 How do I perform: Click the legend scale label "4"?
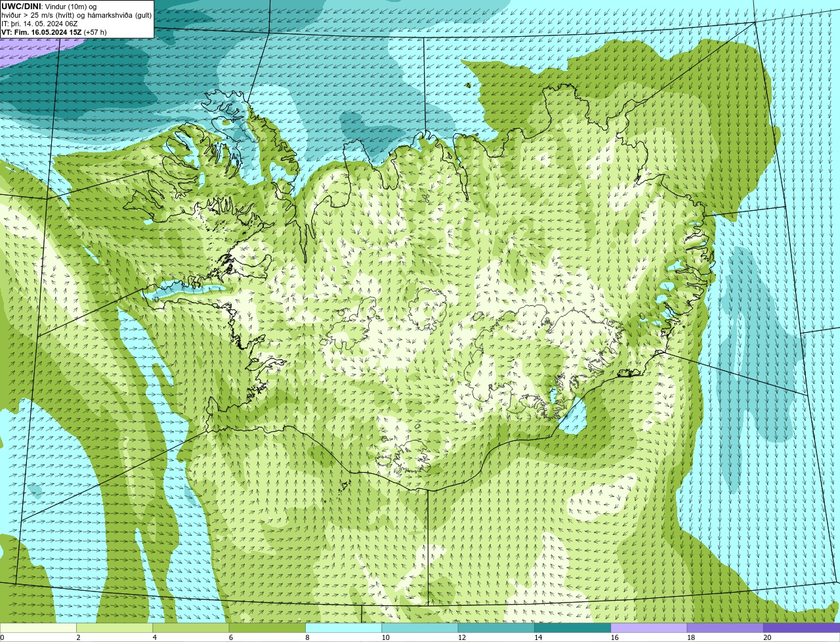pyautogui.click(x=155, y=637)
